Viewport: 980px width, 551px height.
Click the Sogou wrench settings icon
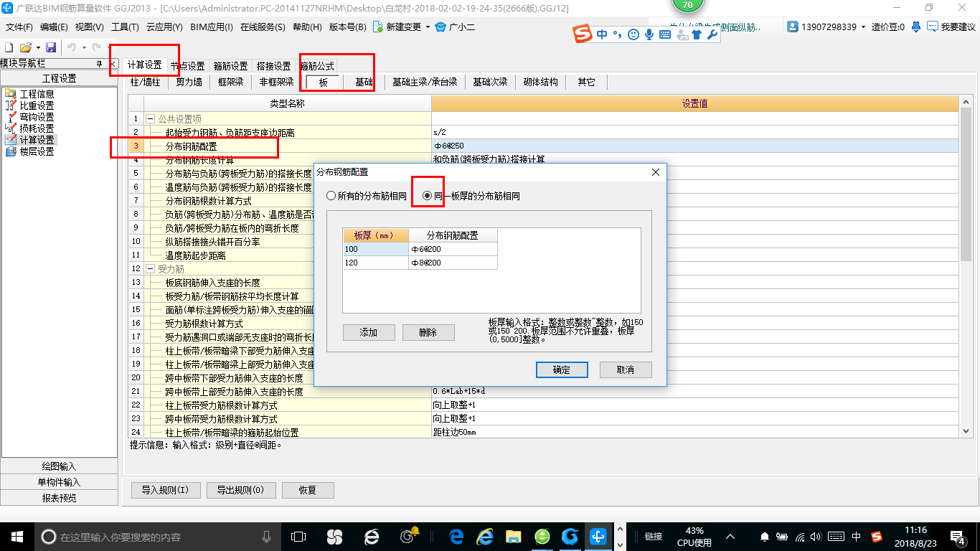point(712,34)
